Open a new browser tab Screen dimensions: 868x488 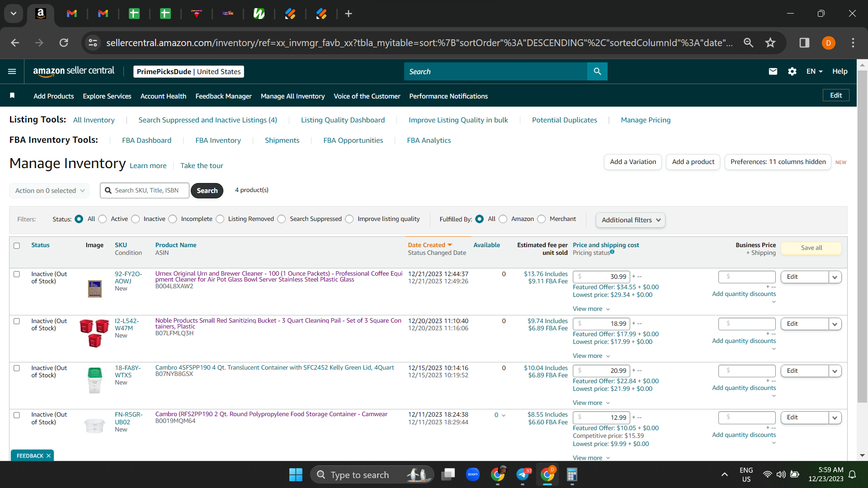pos(349,14)
